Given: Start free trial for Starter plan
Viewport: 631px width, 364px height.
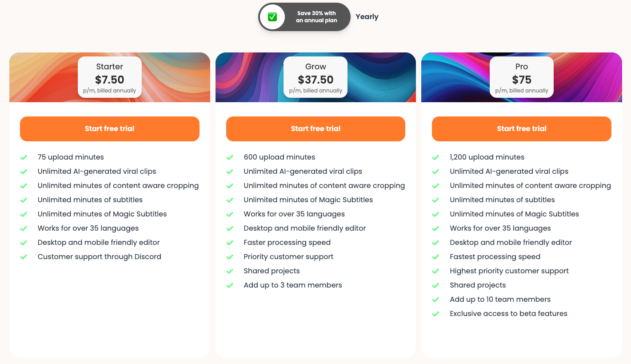Looking at the screenshot, I should click(x=110, y=129).
